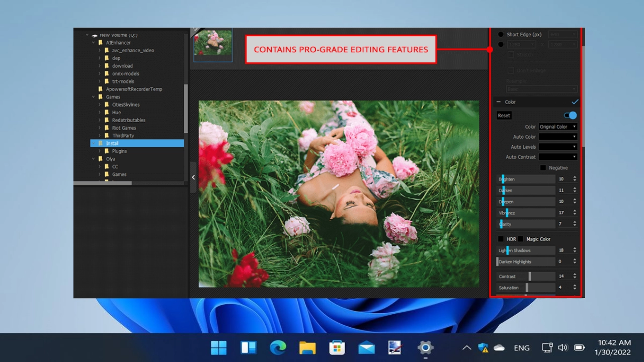This screenshot has height=362, width=644.
Task: Open Settings gear on taskbar
Action: (x=425, y=347)
